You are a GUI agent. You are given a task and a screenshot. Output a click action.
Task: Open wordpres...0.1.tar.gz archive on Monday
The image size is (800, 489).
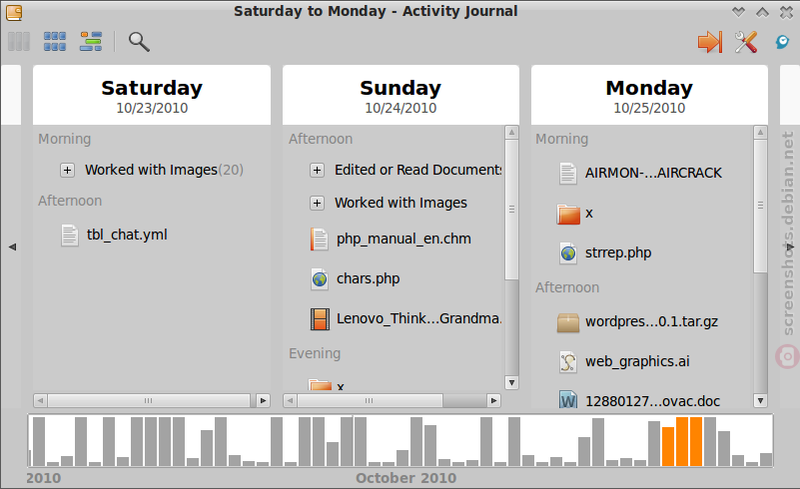(x=638, y=322)
